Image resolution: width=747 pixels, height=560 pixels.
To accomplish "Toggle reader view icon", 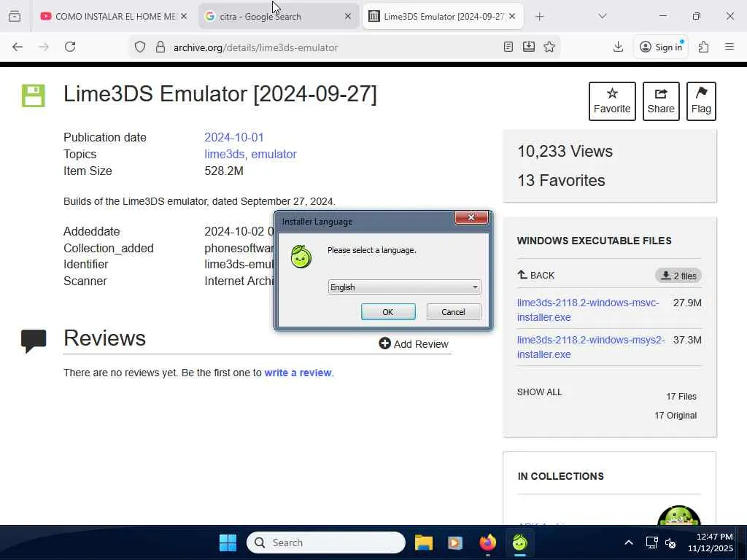I will [x=508, y=47].
